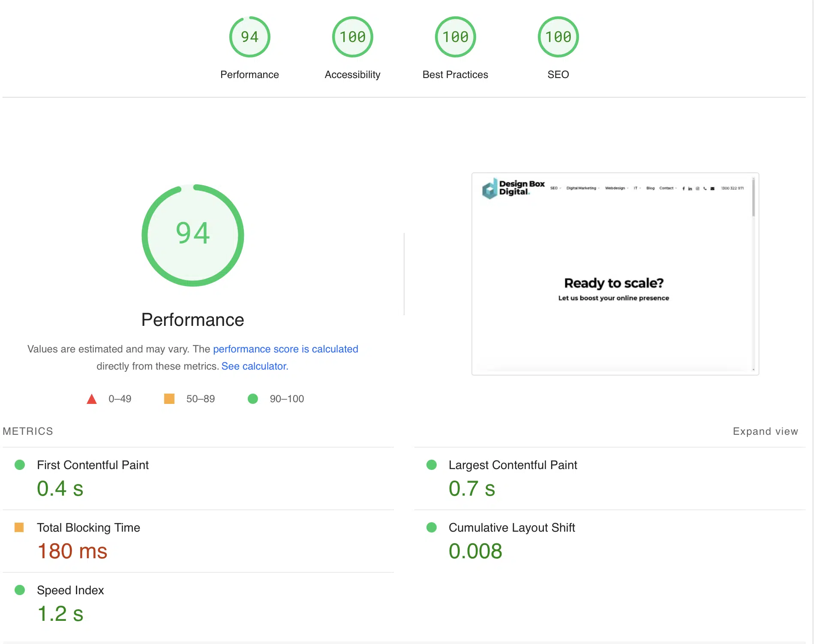
Task: Jump to the Accessibility category label
Action: point(352,75)
